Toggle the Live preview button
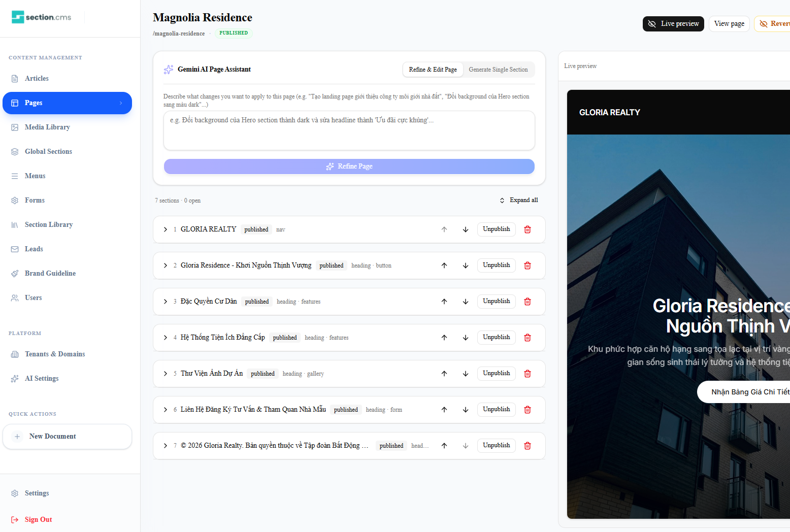Screen dimensions: 790x532 (673, 24)
